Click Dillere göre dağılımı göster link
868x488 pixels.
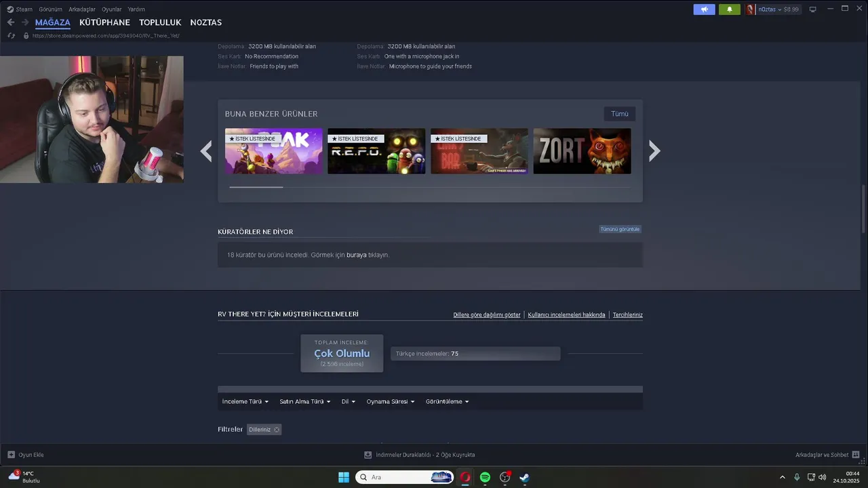(x=487, y=314)
